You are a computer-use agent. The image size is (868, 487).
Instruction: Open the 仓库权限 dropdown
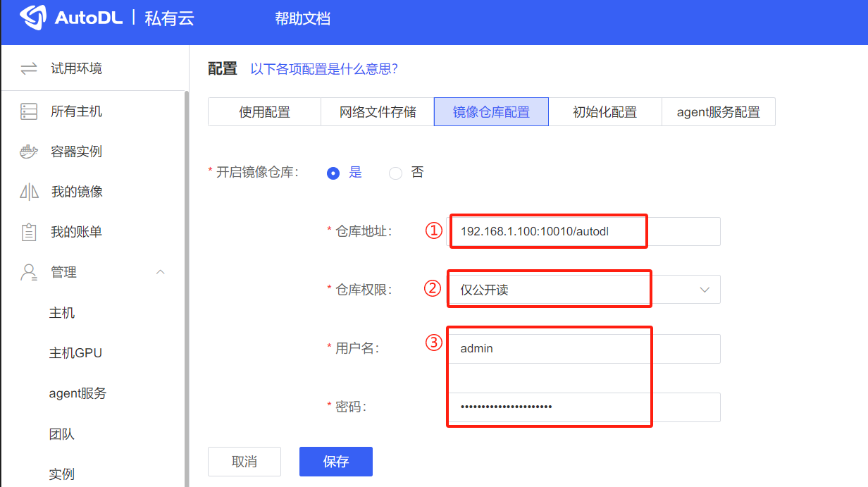[704, 289]
